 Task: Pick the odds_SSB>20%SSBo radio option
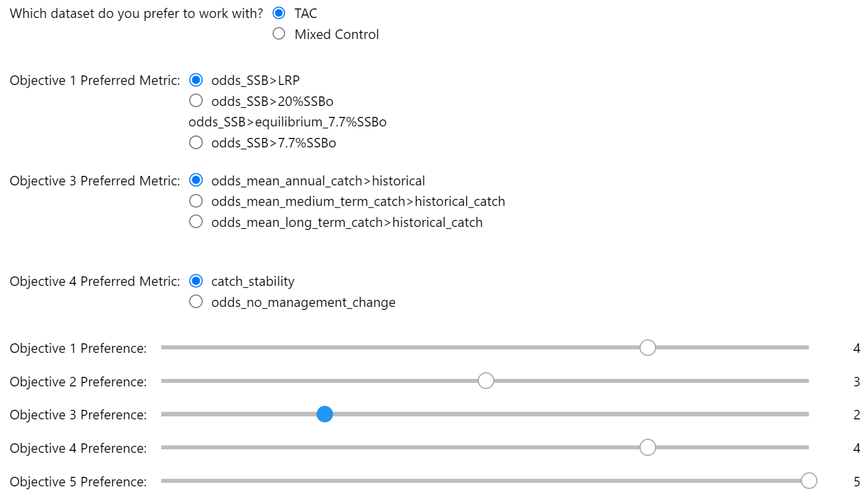point(196,101)
